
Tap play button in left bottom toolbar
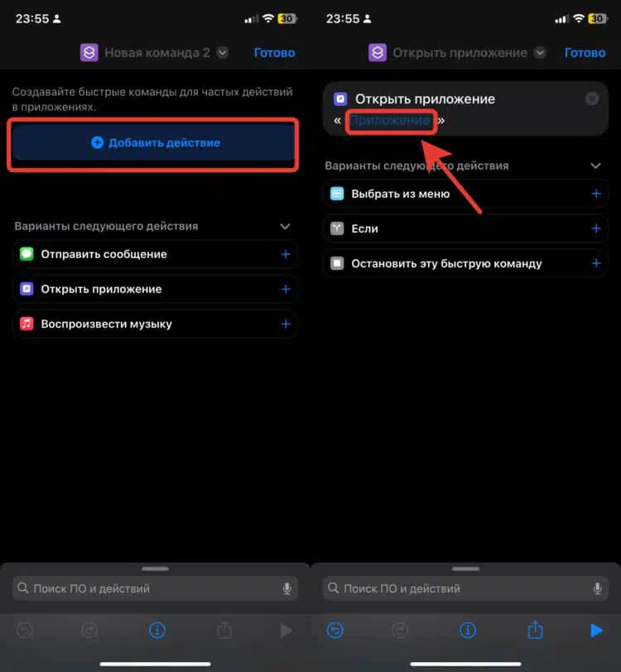coord(286,631)
